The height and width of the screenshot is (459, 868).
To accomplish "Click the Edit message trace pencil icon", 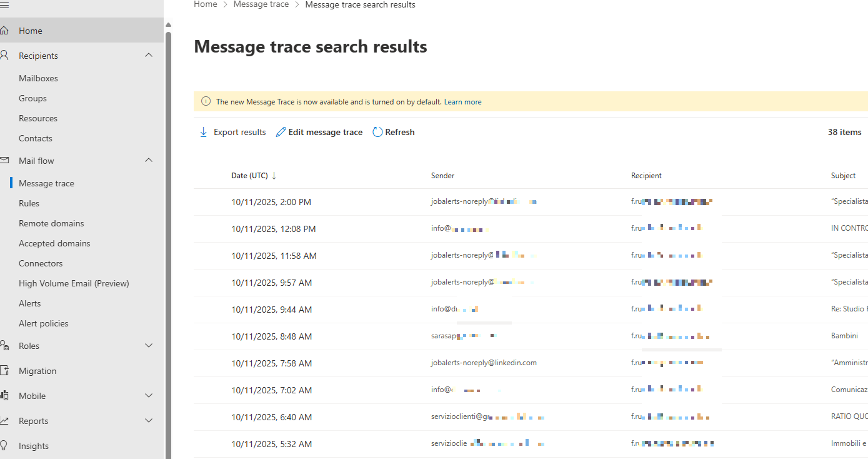I will (x=281, y=133).
